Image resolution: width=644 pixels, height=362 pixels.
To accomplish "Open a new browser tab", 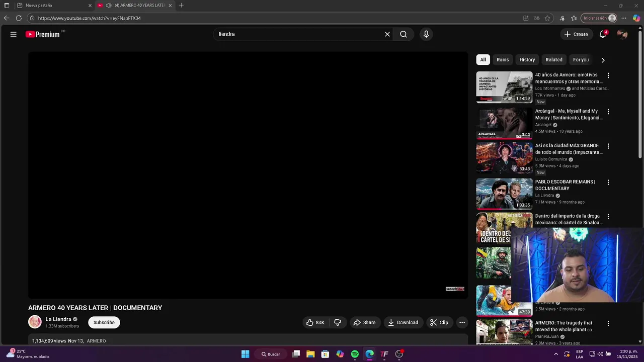I will tap(181, 5).
